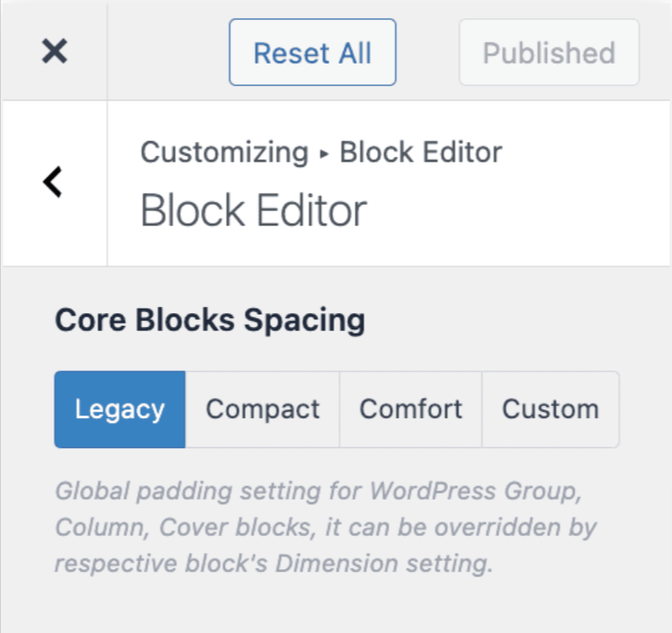Switch spacing to Comfort
This screenshot has width=672, height=633.
(x=410, y=409)
